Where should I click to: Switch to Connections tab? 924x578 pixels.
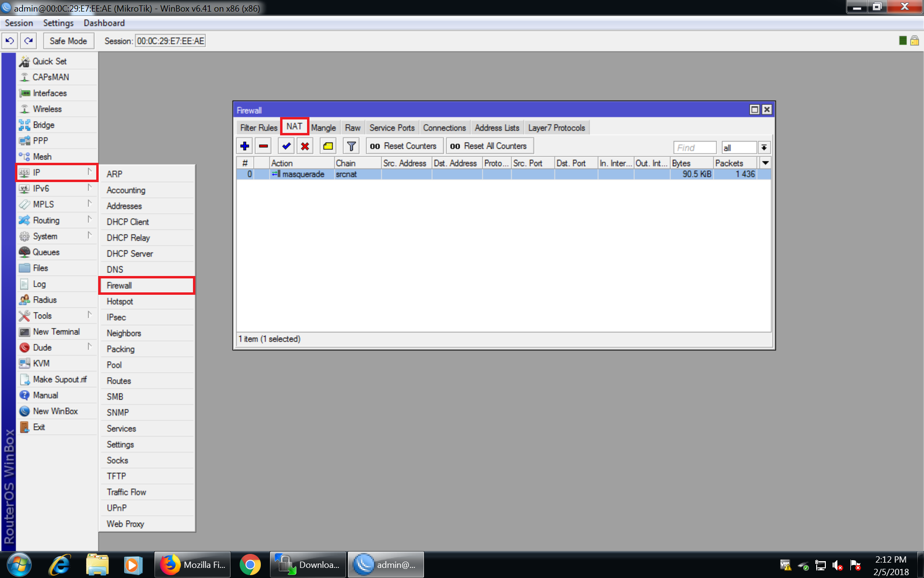444,128
